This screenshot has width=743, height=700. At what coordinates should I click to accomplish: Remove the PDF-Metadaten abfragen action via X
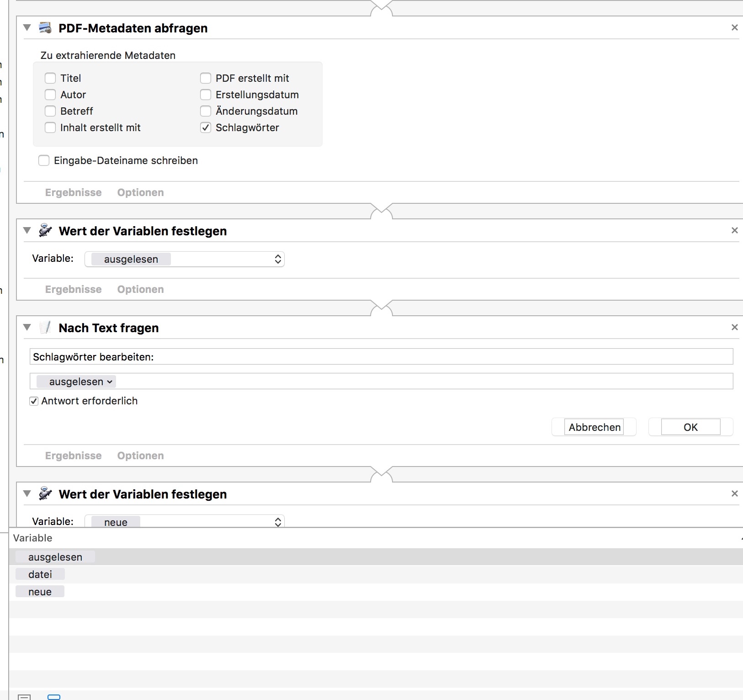[x=734, y=28]
